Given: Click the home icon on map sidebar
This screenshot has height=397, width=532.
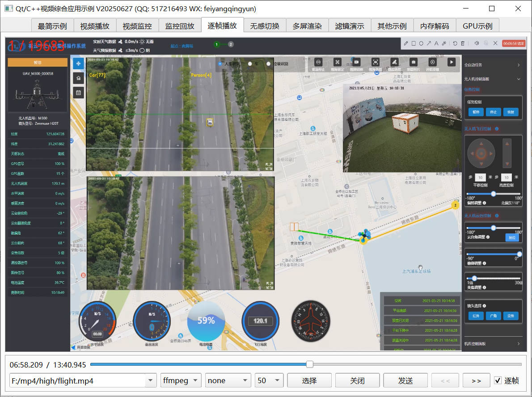Looking at the screenshot, I should coord(79,78).
